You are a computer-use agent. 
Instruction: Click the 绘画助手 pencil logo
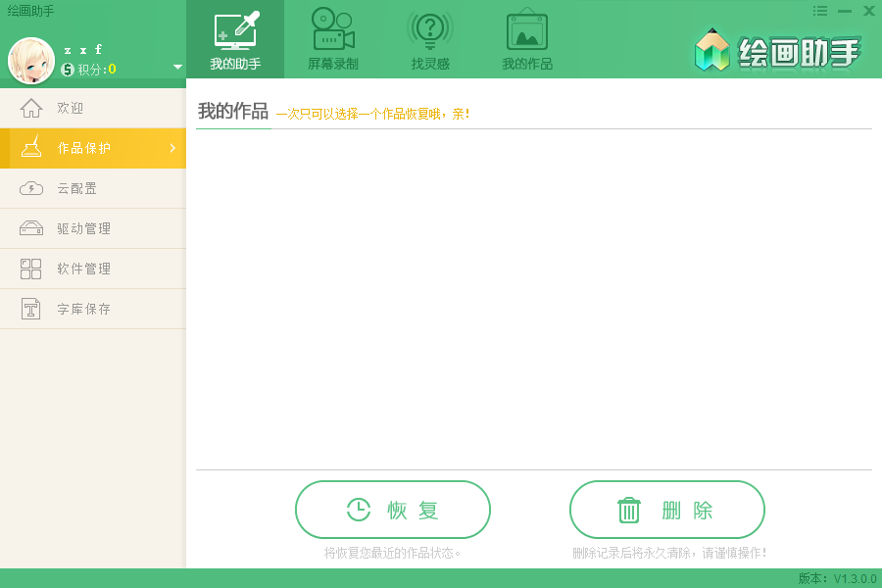point(712,50)
